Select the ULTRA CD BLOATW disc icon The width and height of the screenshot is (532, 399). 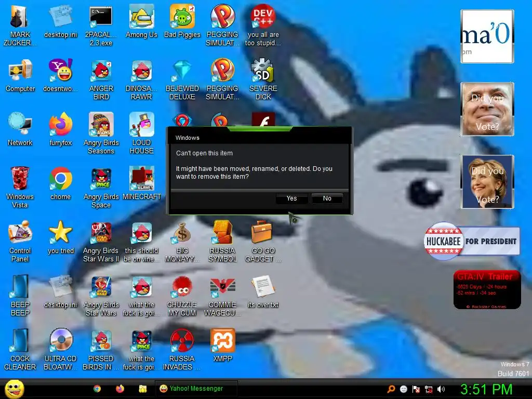tap(61, 350)
